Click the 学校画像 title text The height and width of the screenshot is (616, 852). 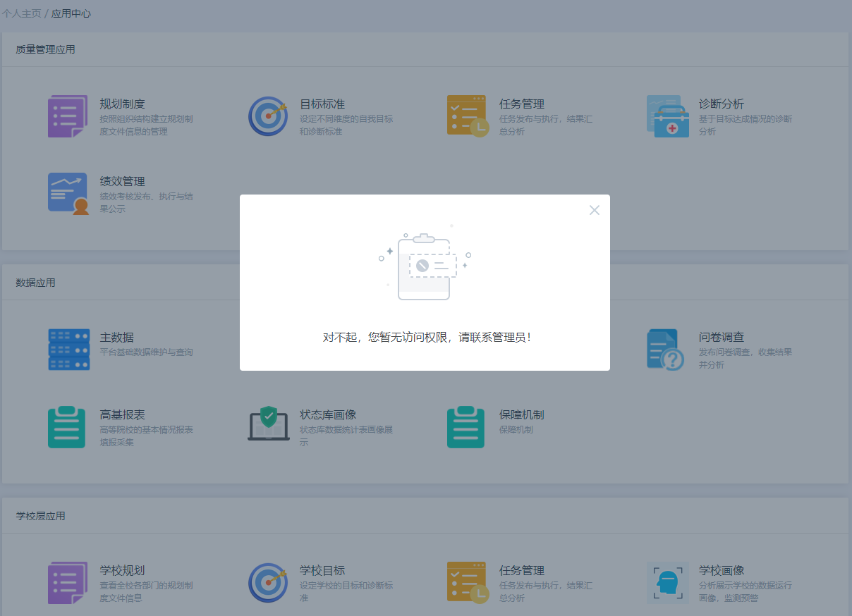point(721,570)
